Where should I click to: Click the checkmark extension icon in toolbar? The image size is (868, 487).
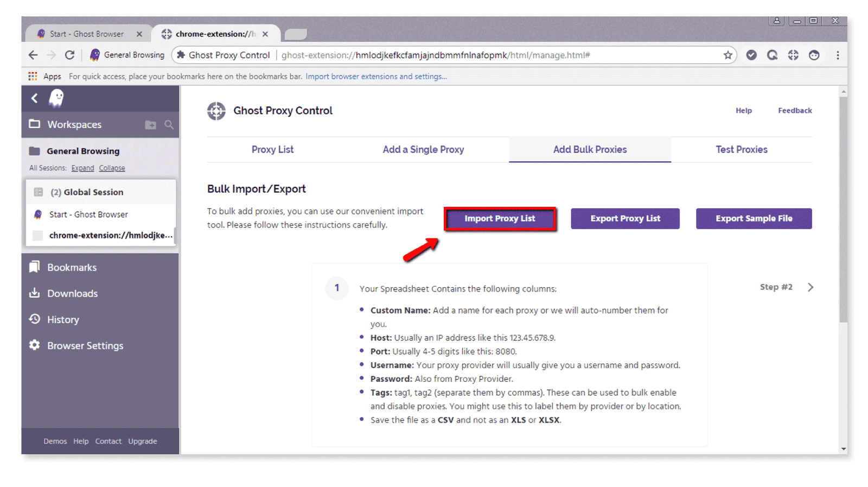pos(751,55)
